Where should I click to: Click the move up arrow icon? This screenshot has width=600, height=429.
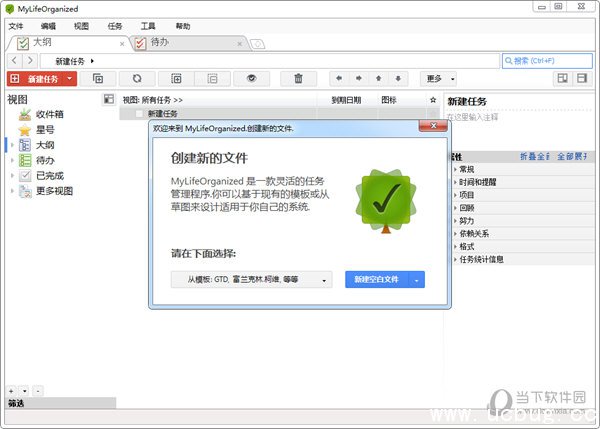point(378,78)
